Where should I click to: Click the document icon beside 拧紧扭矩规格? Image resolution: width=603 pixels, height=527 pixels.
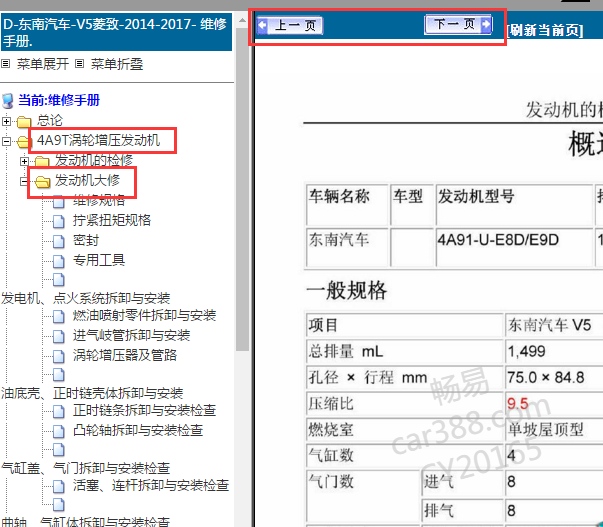(x=58, y=221)
